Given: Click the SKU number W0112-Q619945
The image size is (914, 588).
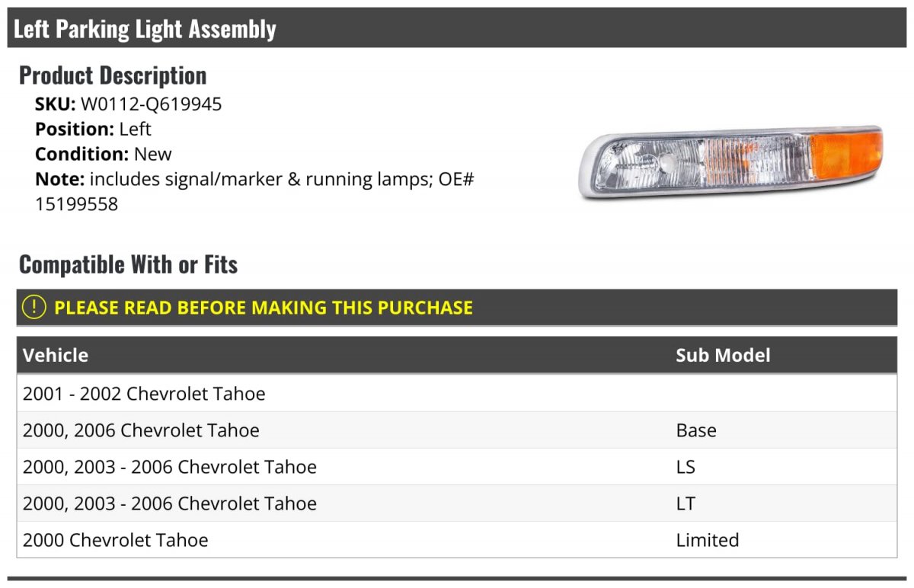Looking at the screenshot, I should 151,104.
